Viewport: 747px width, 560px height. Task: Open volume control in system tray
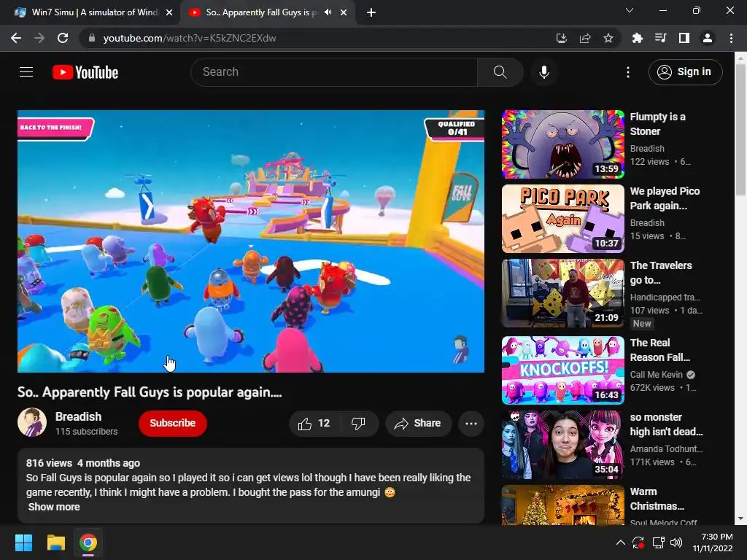coord(676,542)
